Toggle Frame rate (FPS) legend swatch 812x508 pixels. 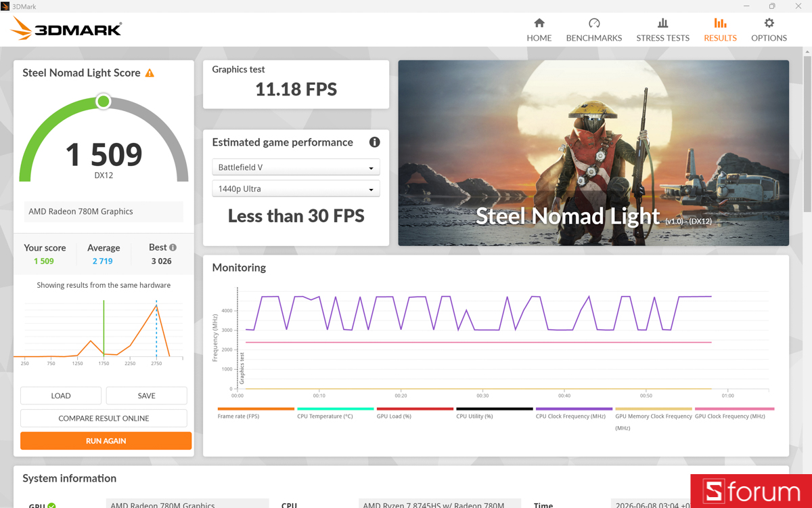(256, 409)
